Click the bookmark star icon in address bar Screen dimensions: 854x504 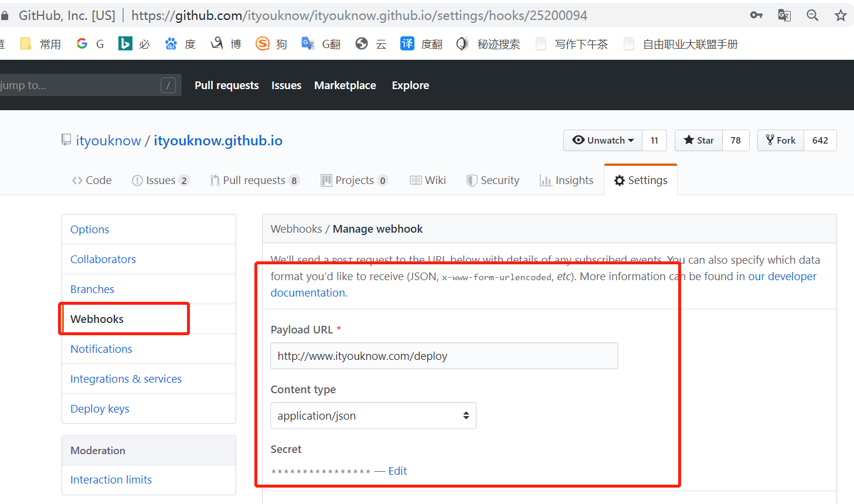(x=841, y=16)
